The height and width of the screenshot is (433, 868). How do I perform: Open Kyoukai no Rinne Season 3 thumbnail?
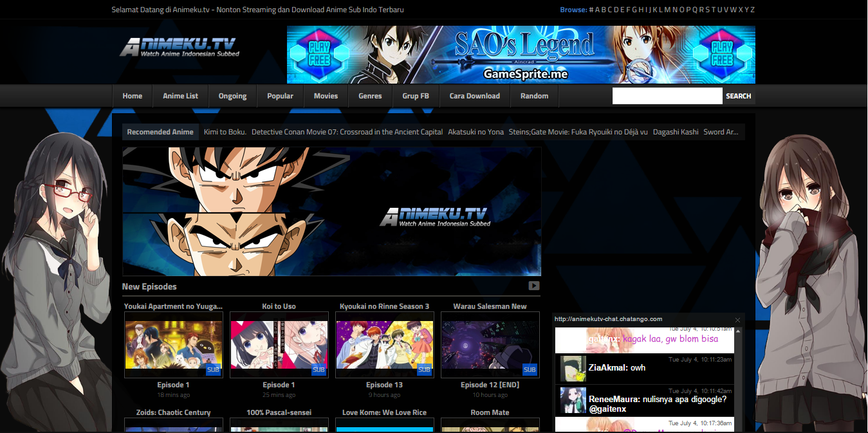[x=385, y=345]
